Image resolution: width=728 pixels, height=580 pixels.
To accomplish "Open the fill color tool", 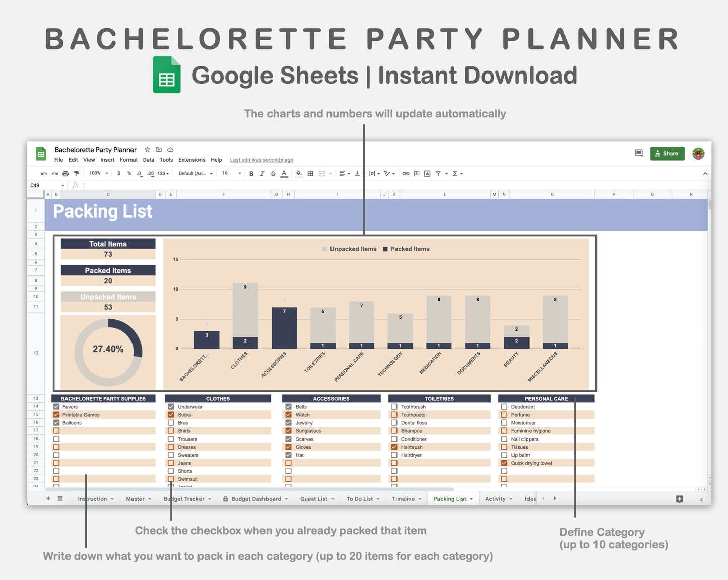I will click(299, 173).
